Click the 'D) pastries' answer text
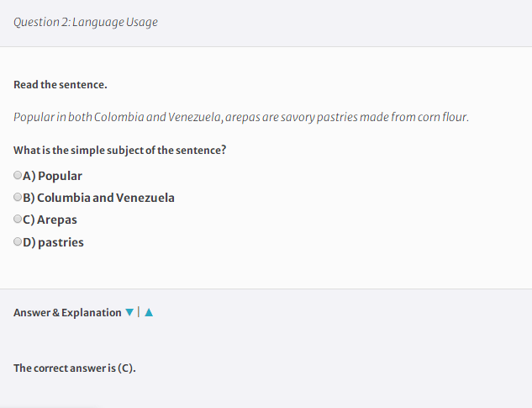This screenshot has height=408, width=532. click(53, 242)
